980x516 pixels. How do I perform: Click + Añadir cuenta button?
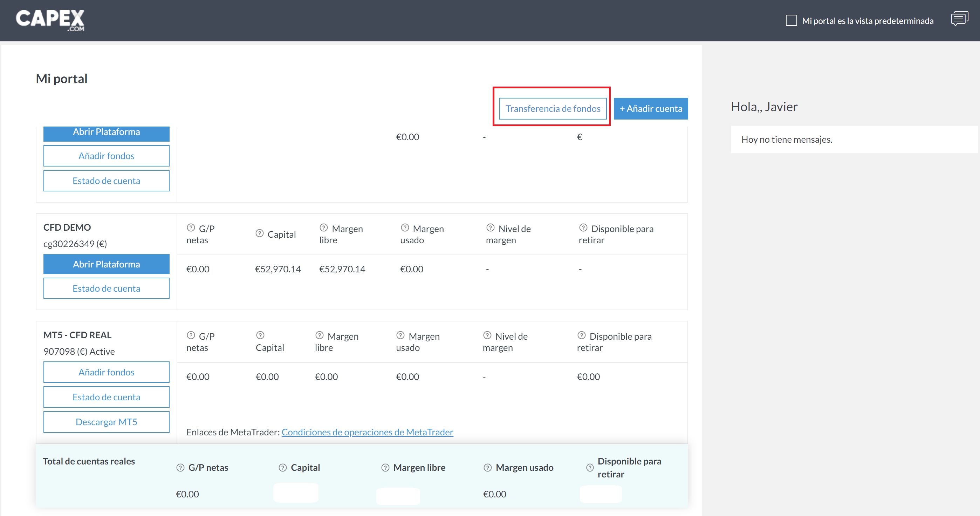651,109
